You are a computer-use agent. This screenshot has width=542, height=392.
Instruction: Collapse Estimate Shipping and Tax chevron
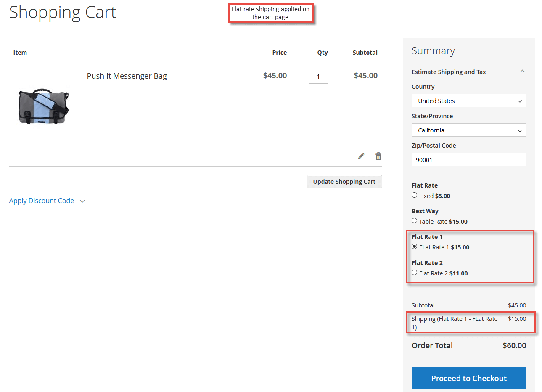522,72
